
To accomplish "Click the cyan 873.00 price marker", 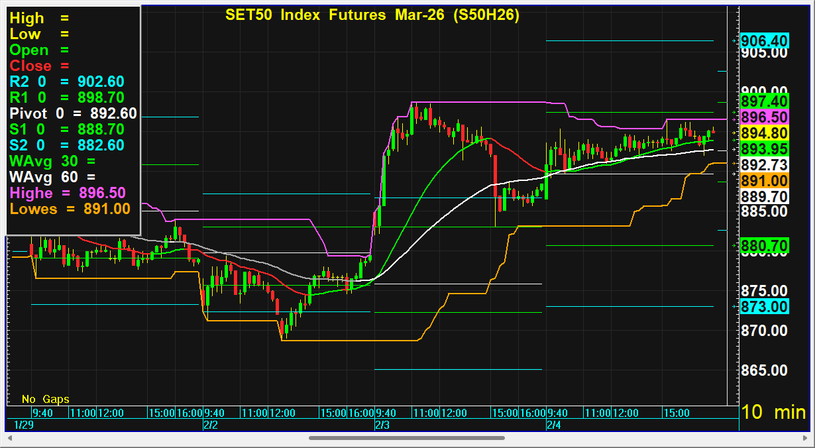I will (763, 306).
